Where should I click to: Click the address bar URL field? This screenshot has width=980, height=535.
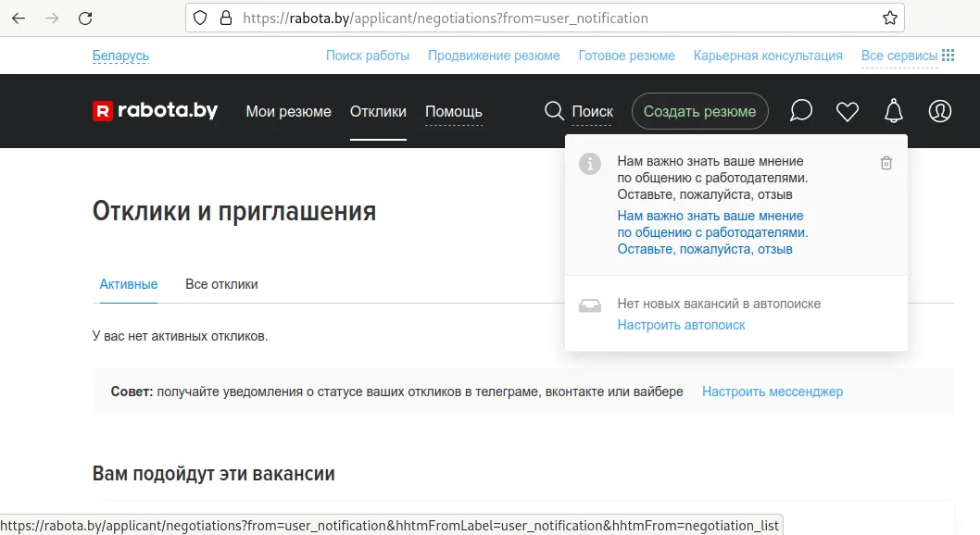point(545,19)
